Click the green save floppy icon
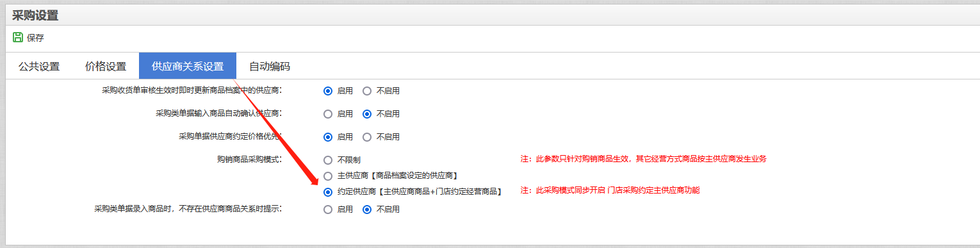This screenshot has height=248, width=980. tap(18, 37)
